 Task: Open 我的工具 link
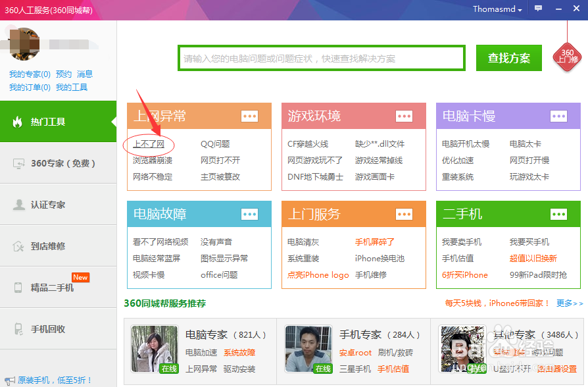point(72,88)
